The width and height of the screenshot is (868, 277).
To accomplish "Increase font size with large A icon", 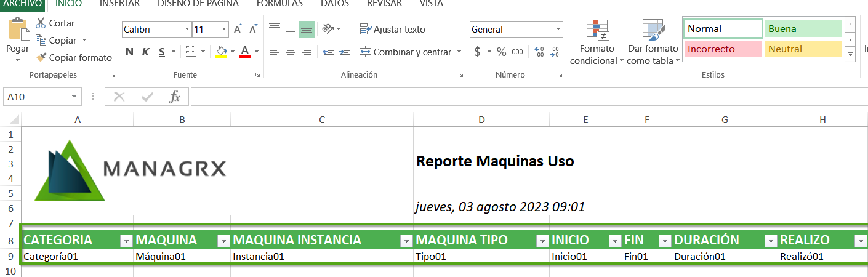I will (238, 29).
